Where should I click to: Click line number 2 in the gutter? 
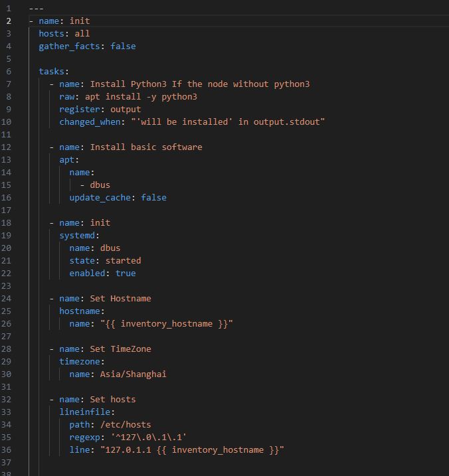(9, 21)
